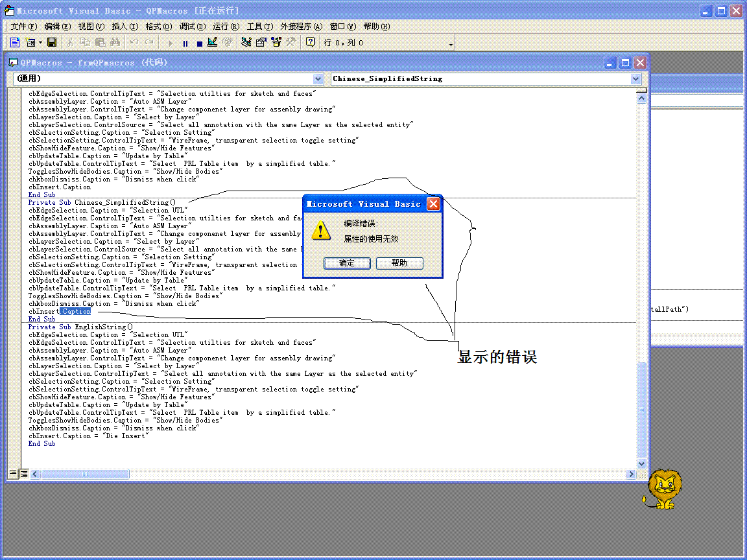
Task: Click the Undo arrow icon
Action: tap(134, 42)
